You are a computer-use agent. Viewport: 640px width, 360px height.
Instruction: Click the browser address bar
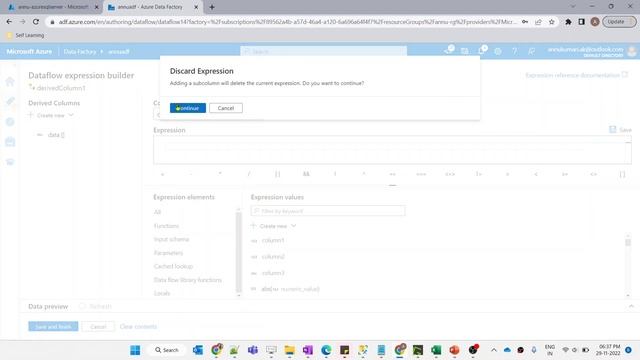(287, 22)
